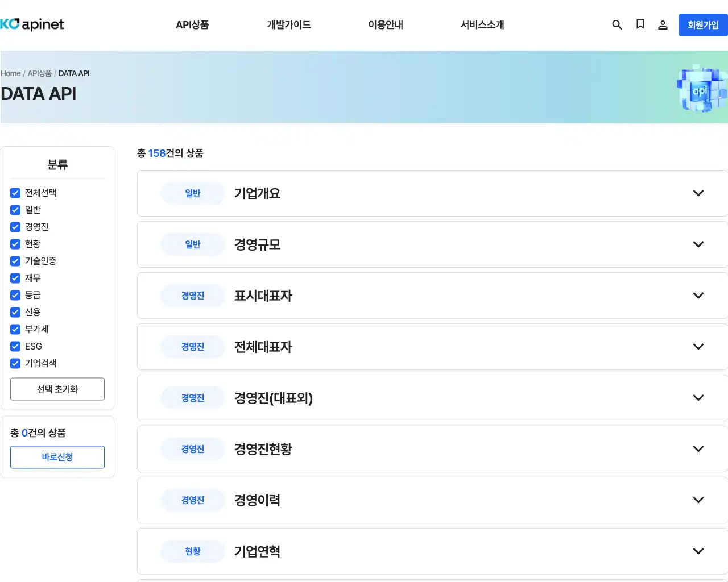Uncheck the 기업검색 filter
The height and width of the screenshot is (582, 728).
[15, 363]
